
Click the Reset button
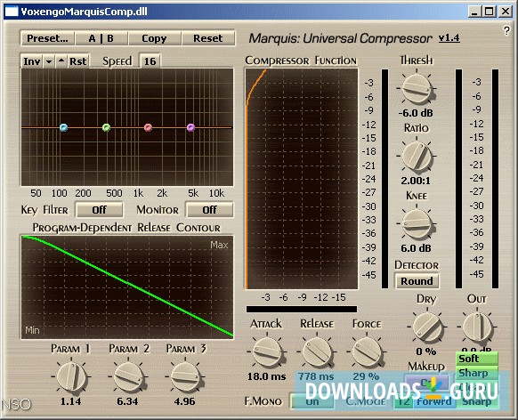(207, 38)
